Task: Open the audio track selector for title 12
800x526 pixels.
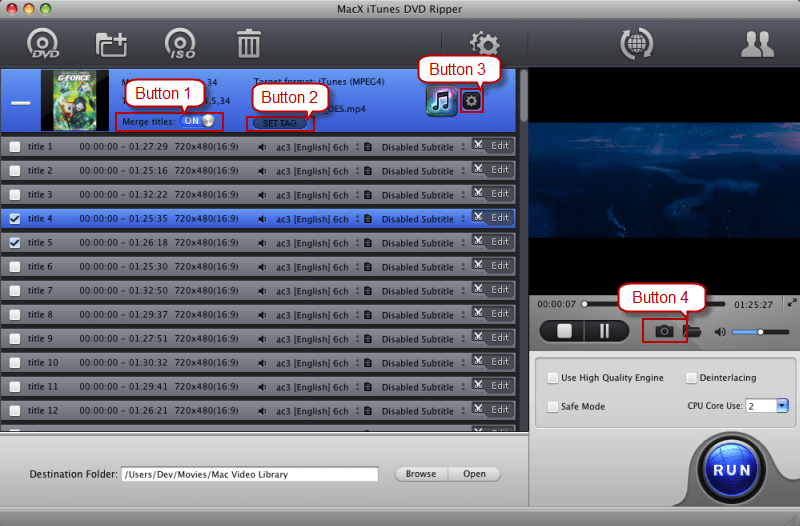Action: pyautogui.click(x=316, y=411)
